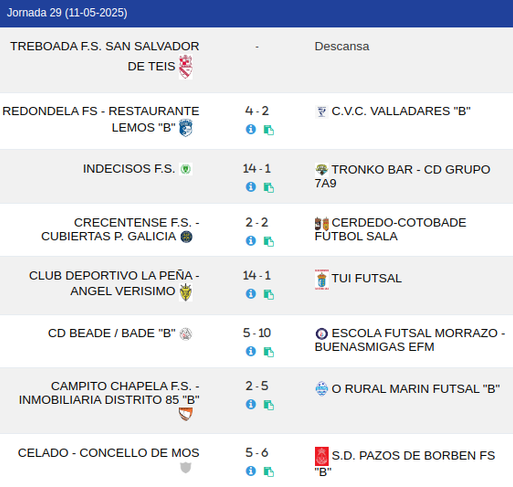
Task: Open O Rural Marin Futsal "B" link
Action: click(416, 389)
